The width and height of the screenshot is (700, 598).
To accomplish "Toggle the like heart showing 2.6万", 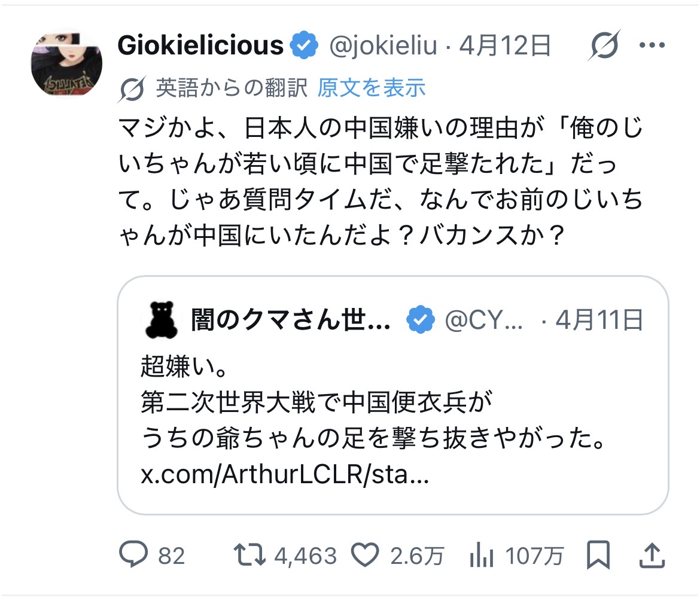I will pyautogui.click(x=366, y=556).
